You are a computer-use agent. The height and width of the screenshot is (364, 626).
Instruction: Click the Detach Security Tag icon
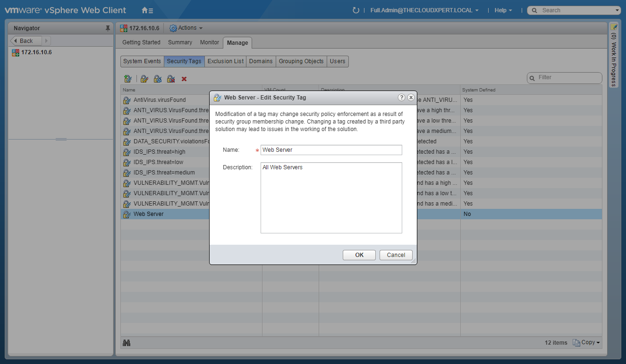[x=171, y=79]
